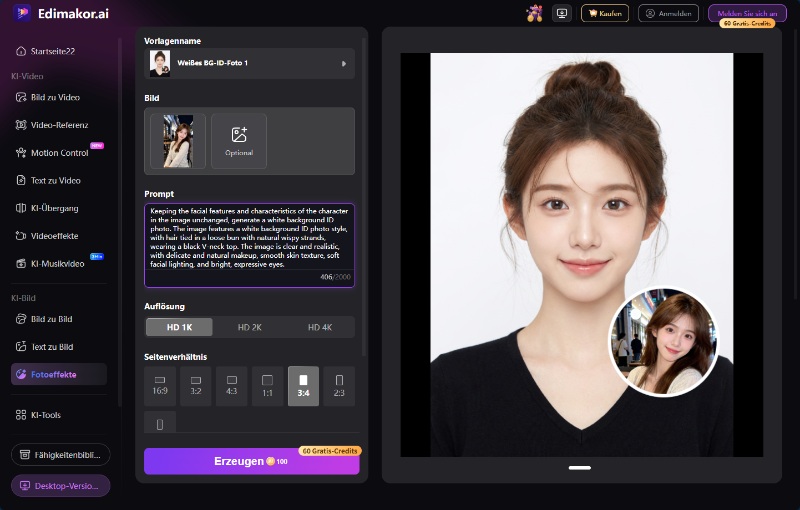Click the Seitenverhältnis label
Image resolution: width=800 pixels, height=510 pixels.
[176, 357]
